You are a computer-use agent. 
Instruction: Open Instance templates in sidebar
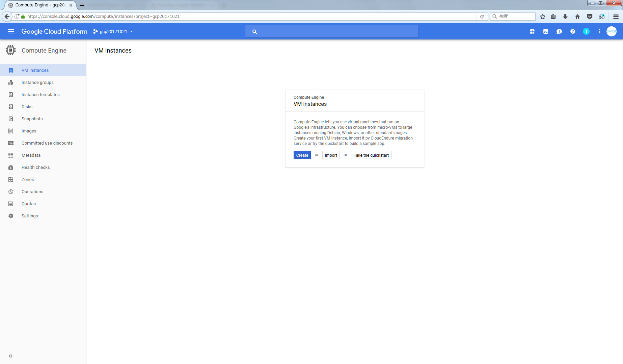[43, 94]
